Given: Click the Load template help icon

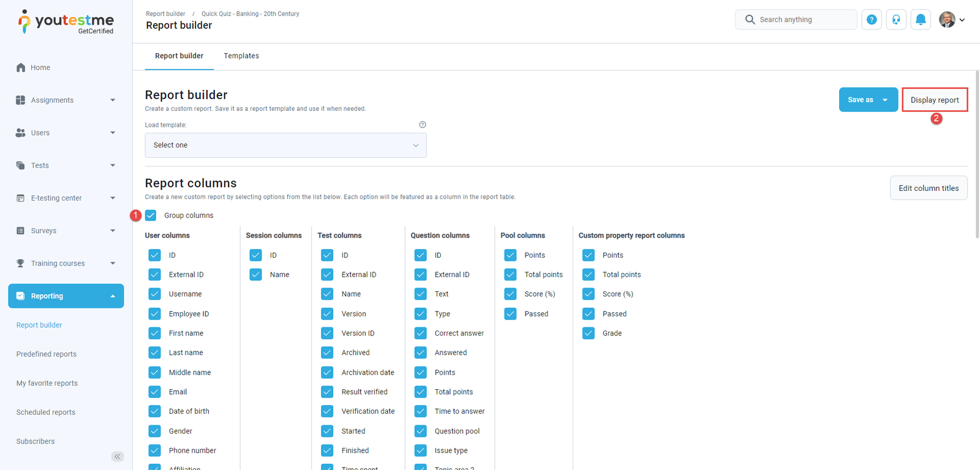Looking at the screenshot, I should (x=423, y=125).
